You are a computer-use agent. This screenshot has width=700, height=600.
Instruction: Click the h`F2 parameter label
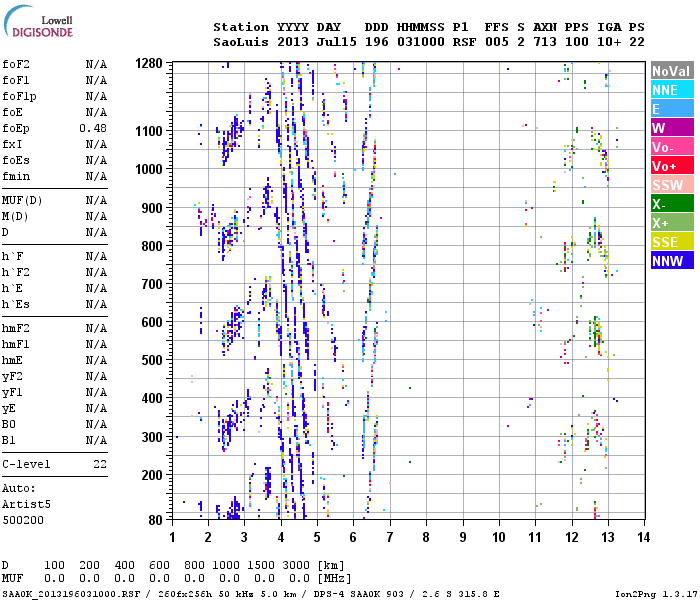[16, 273]
